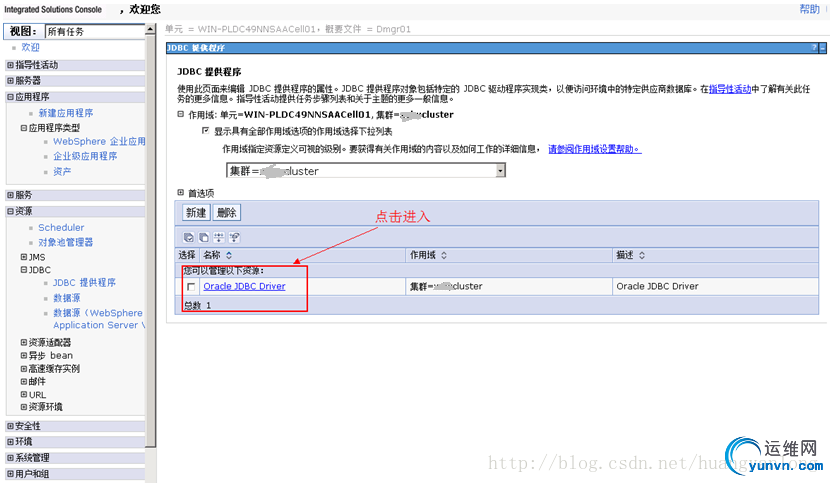
Task: Collapse the JDBC tree node
Action: (24, 270)
